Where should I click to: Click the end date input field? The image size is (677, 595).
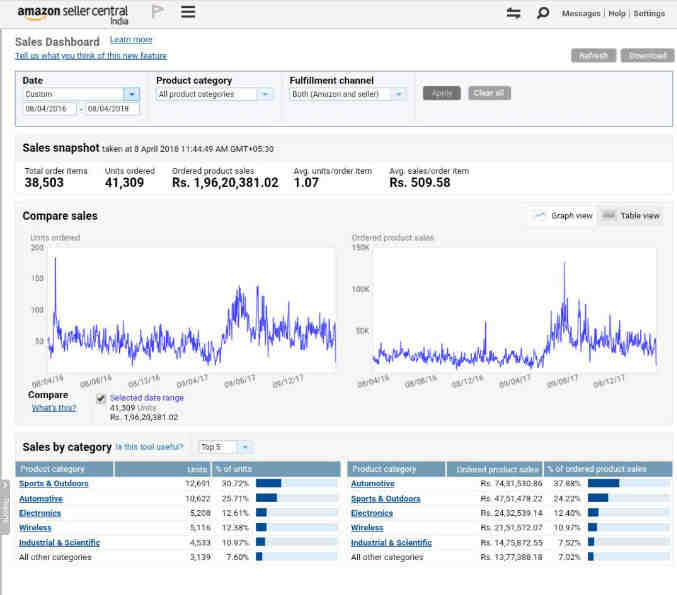tap(112, 108)
